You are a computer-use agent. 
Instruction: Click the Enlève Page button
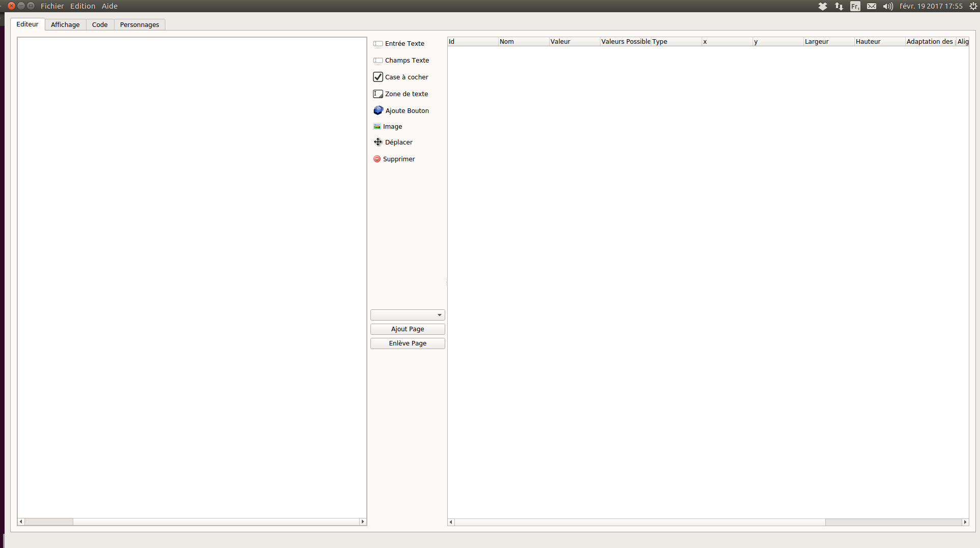[x=408, y=343]
